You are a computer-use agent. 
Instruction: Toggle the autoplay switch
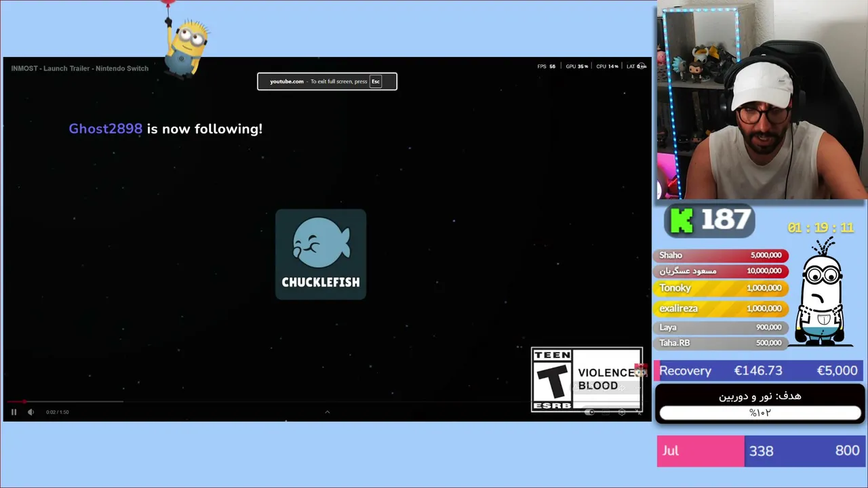[589, 412]
